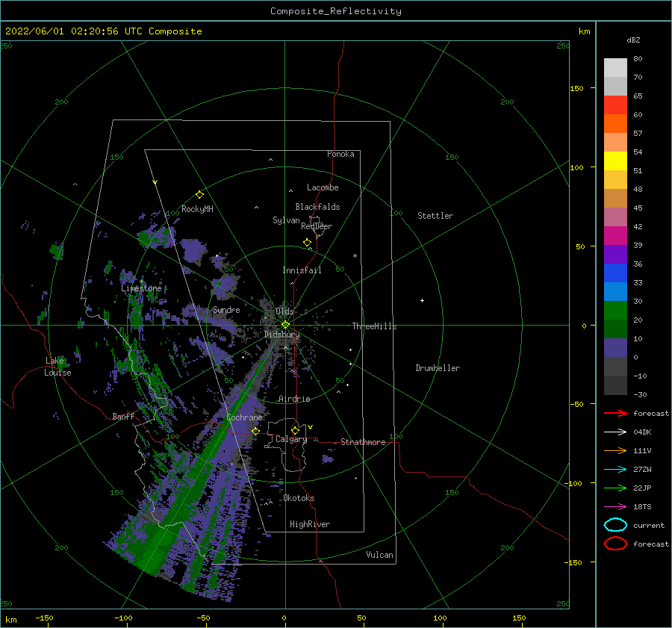This screenshot has height=628, width=672.
Task: Click the cyan current ellipse in legend
Action: pyautogui.click(x=615, y=525)
